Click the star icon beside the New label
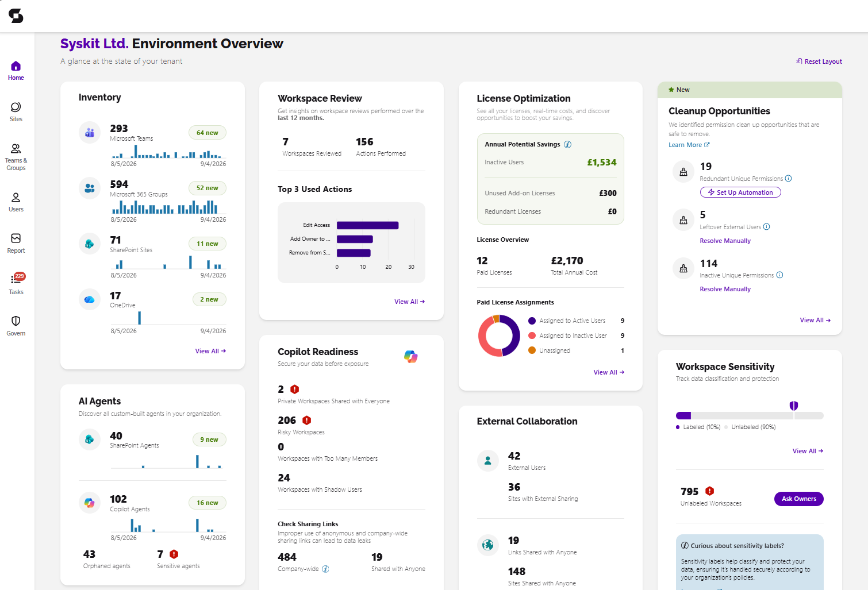This screenshot has width=868, height=590. point(671,90)
